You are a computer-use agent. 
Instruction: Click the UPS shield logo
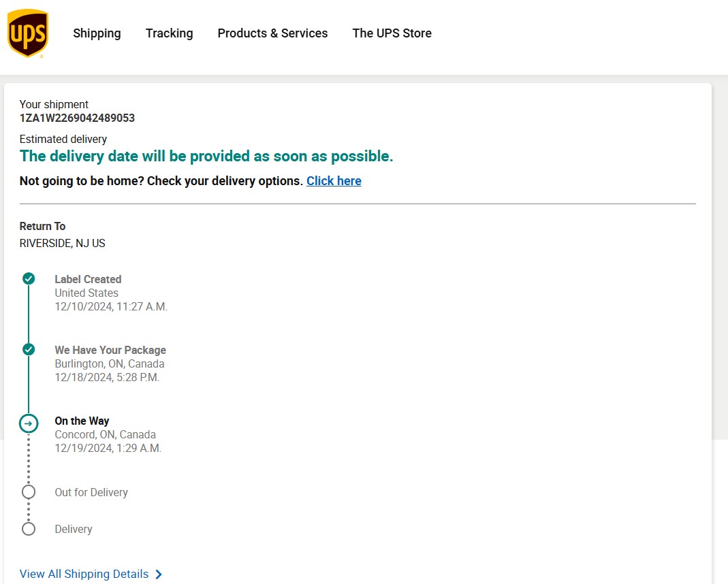pyautogui.click(x=28, y=33)
